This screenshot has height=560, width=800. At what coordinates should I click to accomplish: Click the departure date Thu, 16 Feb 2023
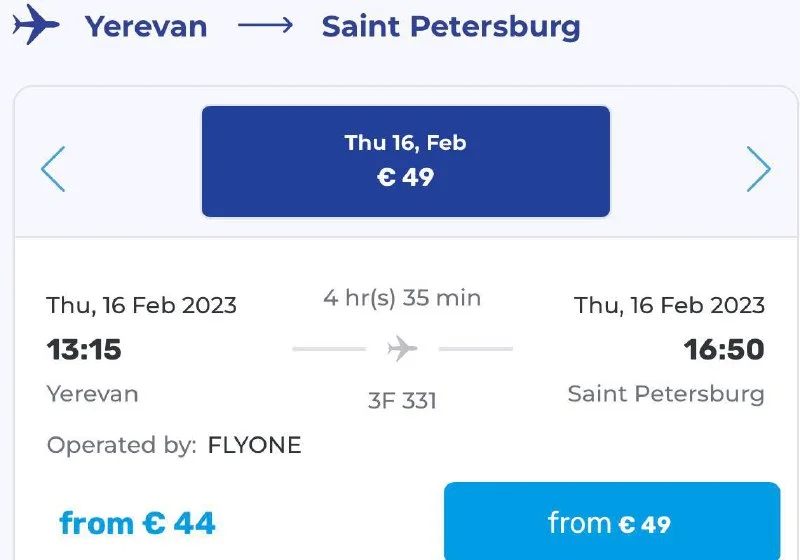click(x=142, y=305)
